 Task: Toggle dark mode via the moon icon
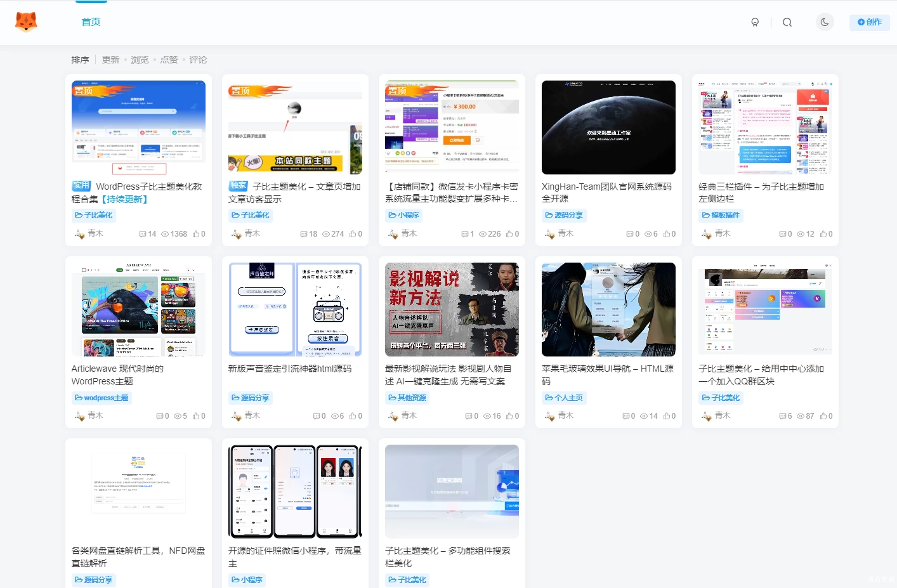click(825, 22)
